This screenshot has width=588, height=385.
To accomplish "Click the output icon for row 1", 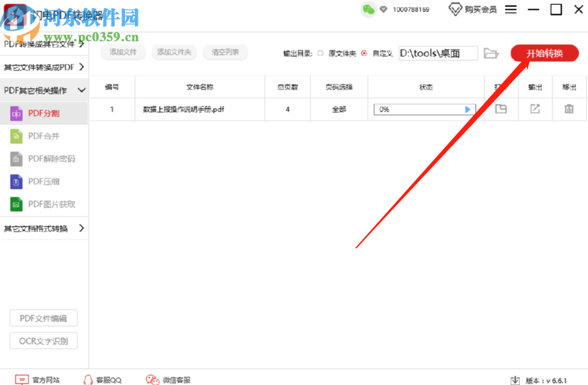I will [x=535, y=109].
